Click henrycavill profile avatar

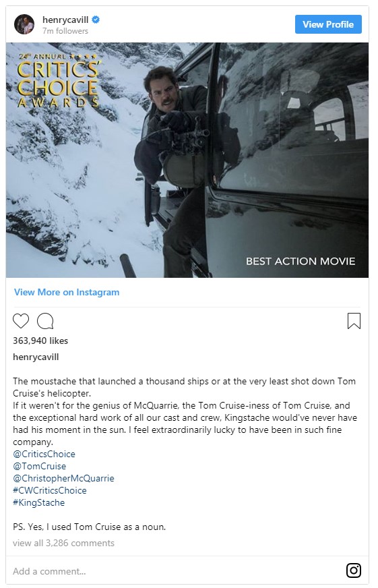coord(24,24)
